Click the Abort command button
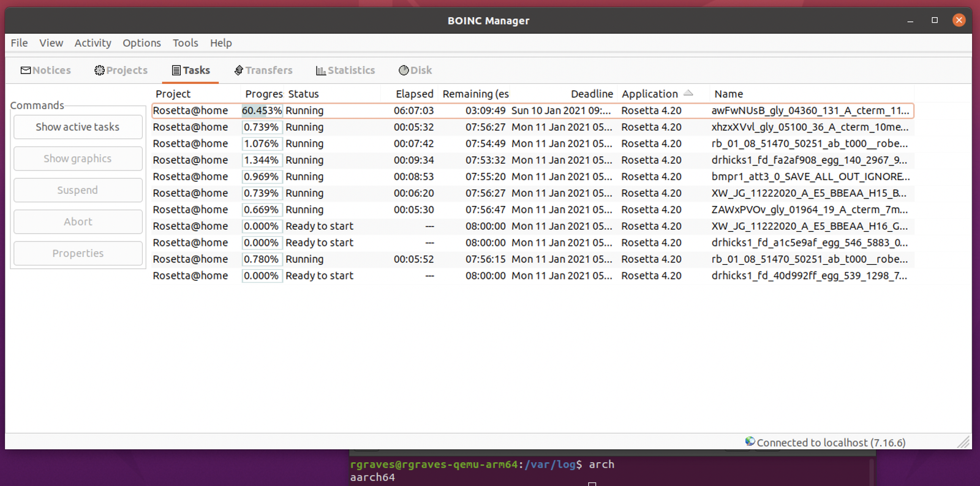Viewport: 980px width, 486px height. (78, 222)
